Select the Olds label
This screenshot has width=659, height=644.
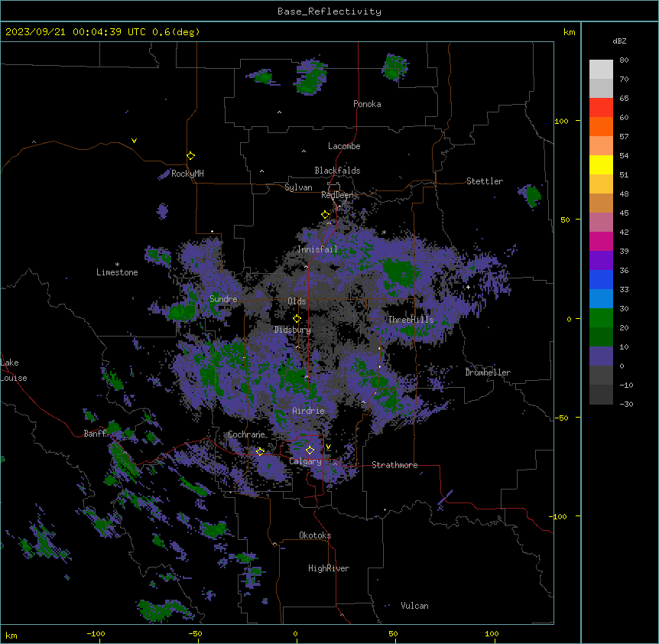(x=297, y=301)
